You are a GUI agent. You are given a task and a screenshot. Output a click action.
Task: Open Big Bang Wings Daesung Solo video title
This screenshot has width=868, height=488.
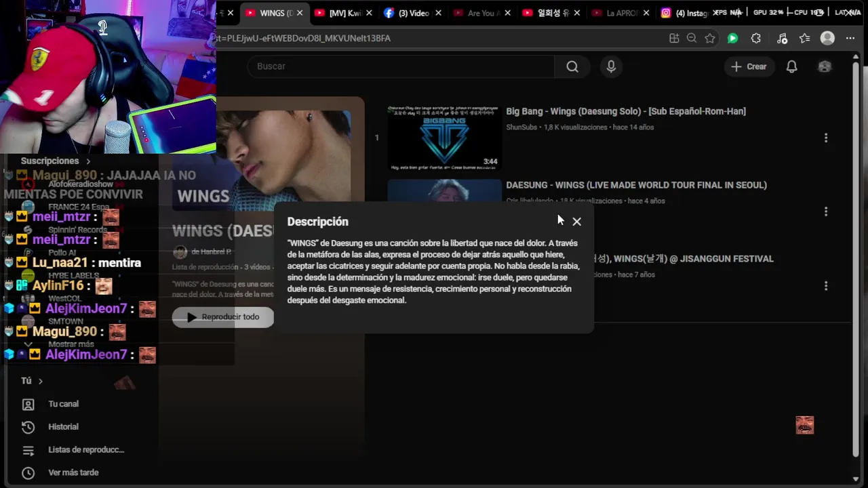(626, 112)
